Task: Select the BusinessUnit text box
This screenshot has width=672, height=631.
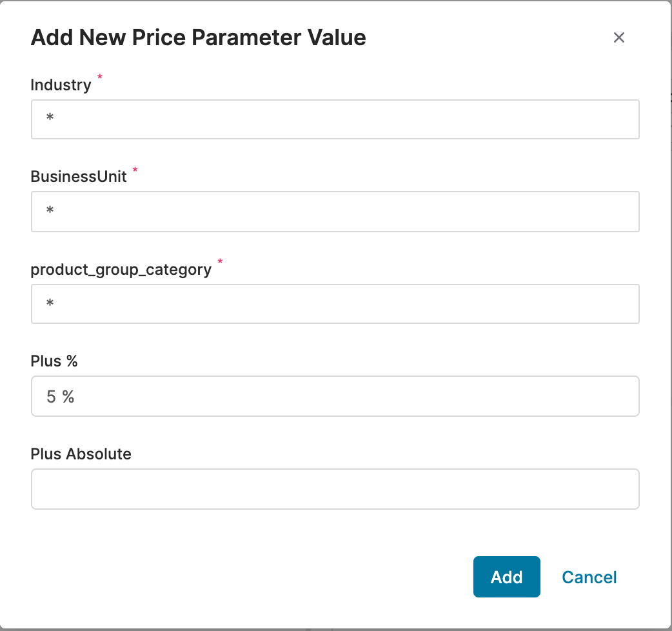Action: (335, 211)
